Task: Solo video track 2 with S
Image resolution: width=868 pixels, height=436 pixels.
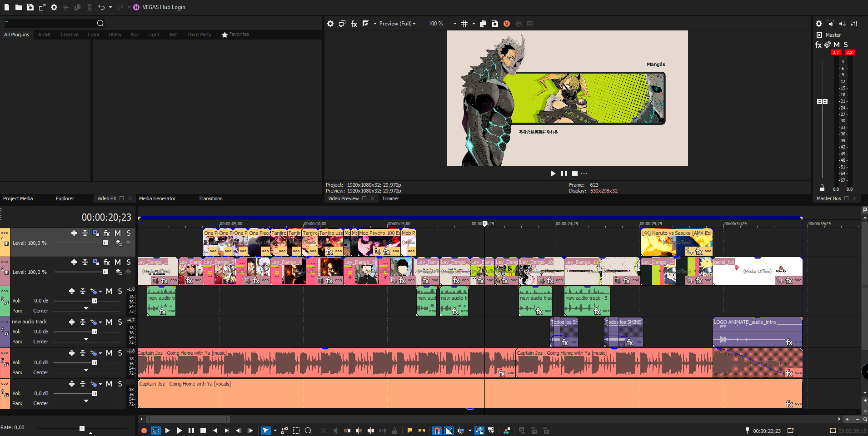Action: [x=129, y=262]
